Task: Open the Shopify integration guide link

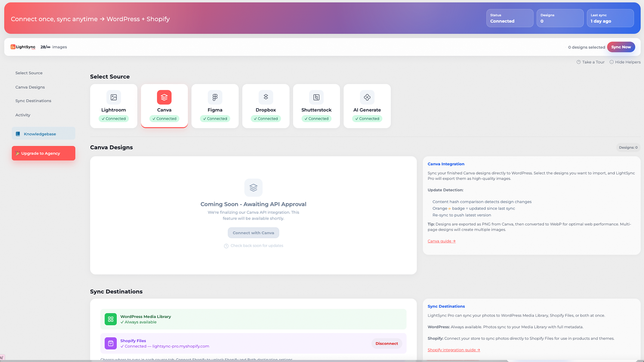Action: (454, 350)
